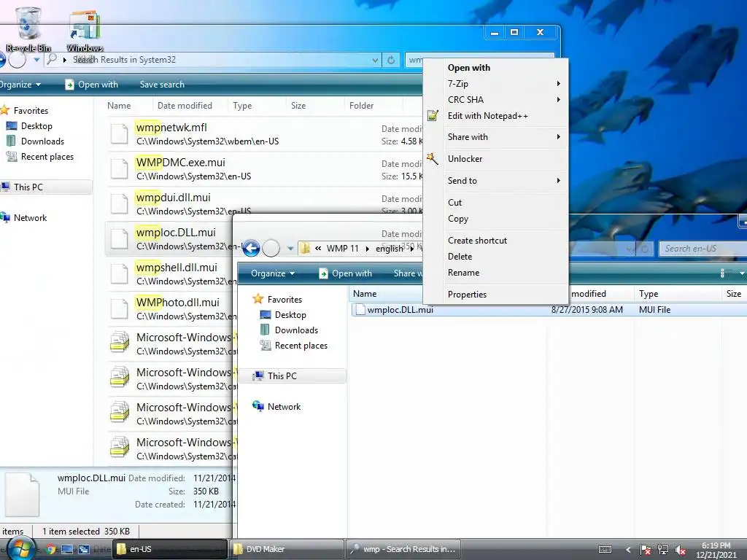This screenshot has width=747, height=560.
Task: Select the WMPDMC.exe.mui file icon
Action: (x=119, y=168)
